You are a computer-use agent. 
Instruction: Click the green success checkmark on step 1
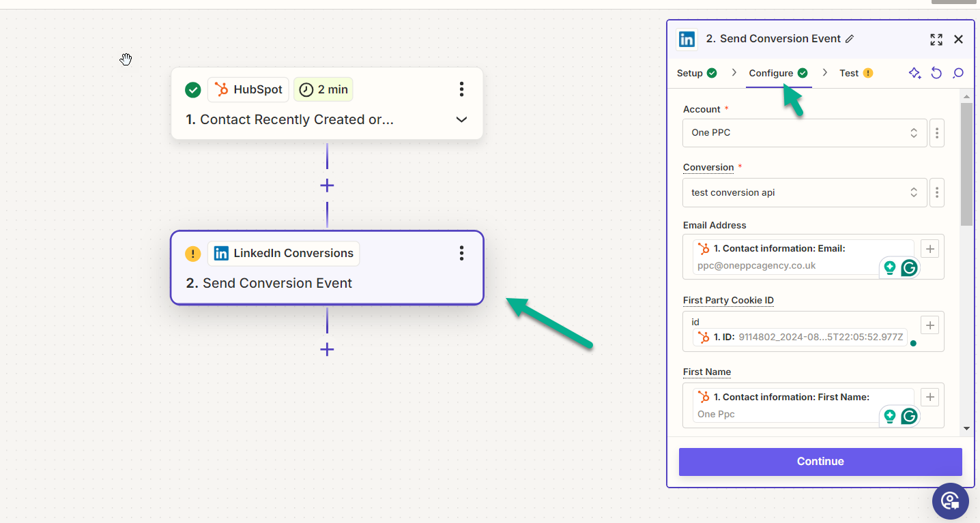pyautogui.click(x=193, y=90)
